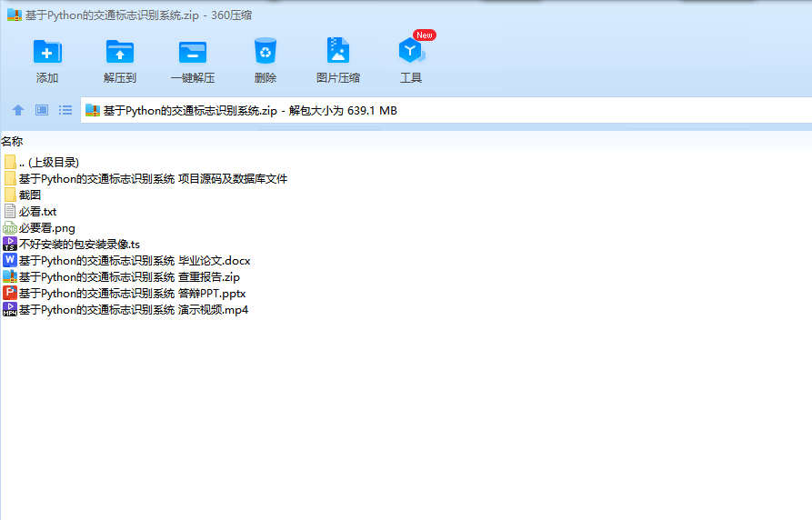The image size is (812, 520).
Task: Select 不好安装的包安装录像.ts video file
Action: [x=72, y=245]
